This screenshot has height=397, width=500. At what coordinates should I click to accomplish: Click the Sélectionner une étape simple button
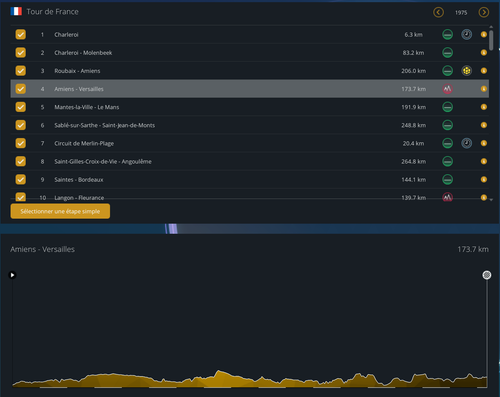[60, 211]
